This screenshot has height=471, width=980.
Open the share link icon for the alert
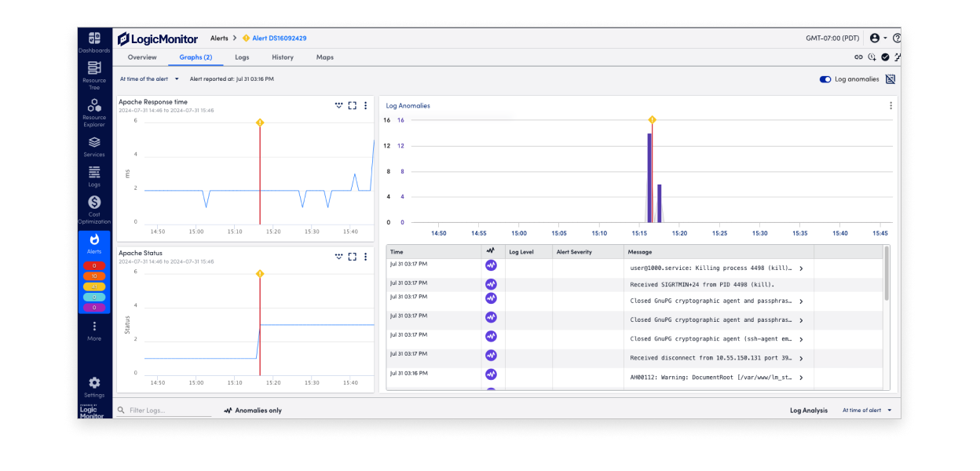pyautogui.click(x=858, y=57)
